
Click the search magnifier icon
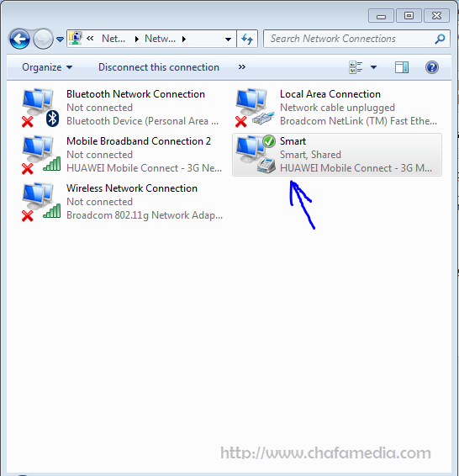click(440, 39)
